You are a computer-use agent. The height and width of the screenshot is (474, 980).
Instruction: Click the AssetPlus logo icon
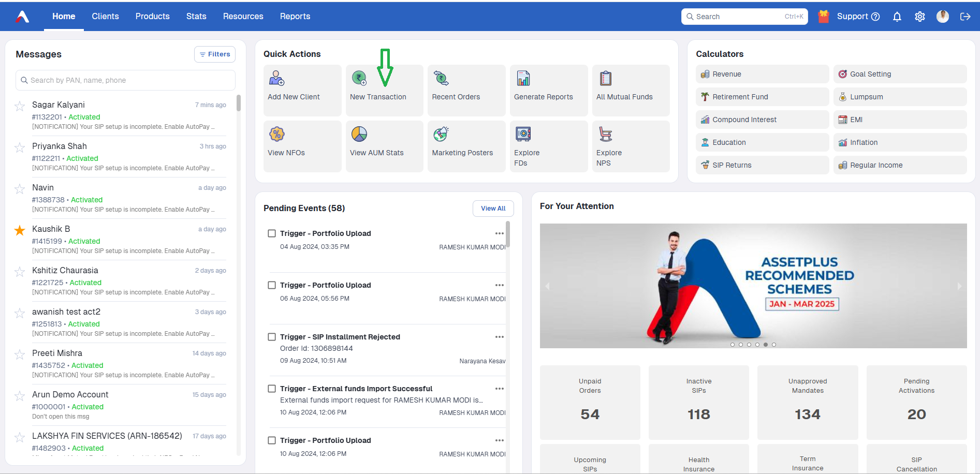pyautogui.click(x=22, y=17)
